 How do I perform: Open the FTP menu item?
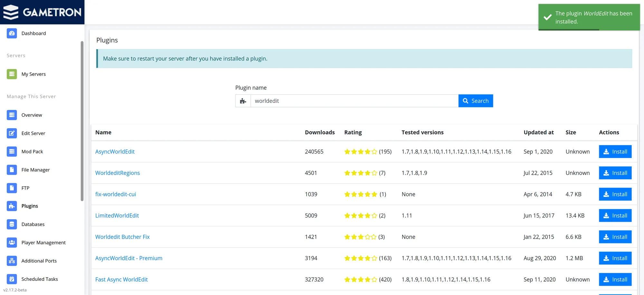25,188
